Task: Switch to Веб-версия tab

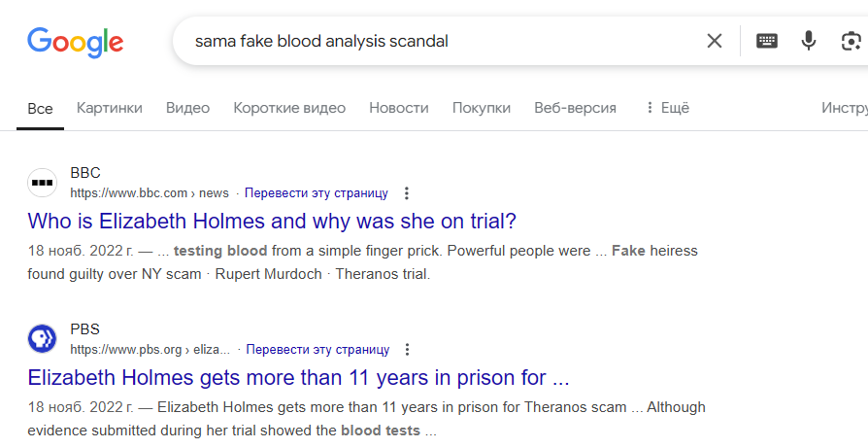Action: 575,108
